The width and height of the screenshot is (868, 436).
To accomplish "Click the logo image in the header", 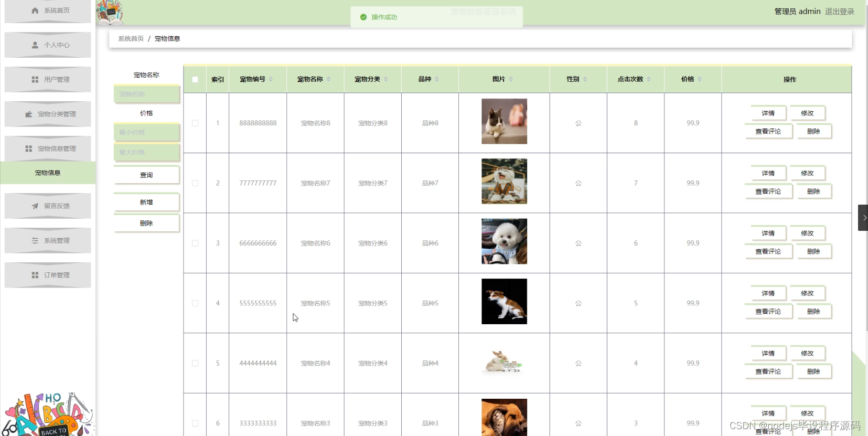I will point(110,12).
